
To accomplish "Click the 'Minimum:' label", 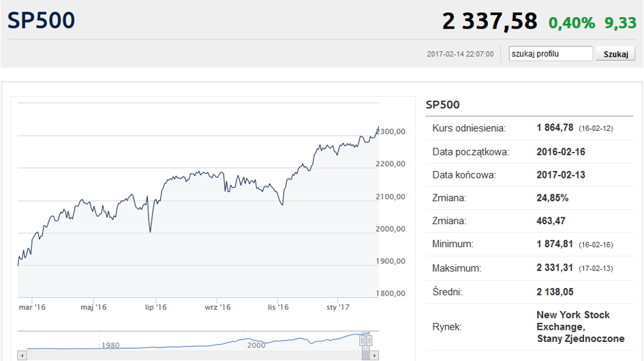I will click(453, 244).
